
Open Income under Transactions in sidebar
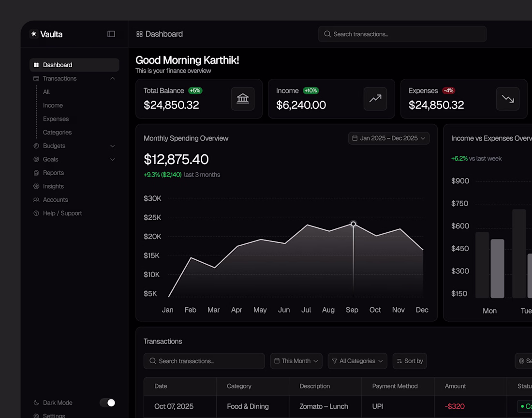click(53, 105)
